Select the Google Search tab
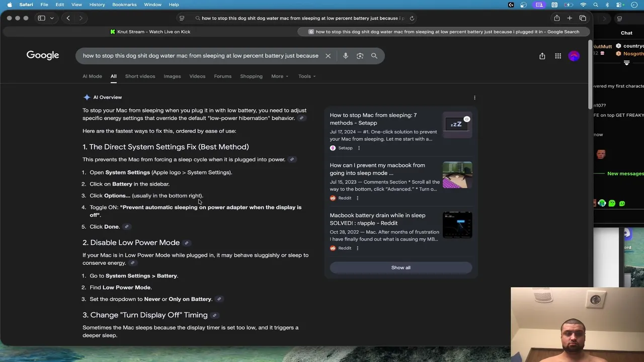This screenshot has width=644, height=362. pyautogui.click(x=443, y=32)
